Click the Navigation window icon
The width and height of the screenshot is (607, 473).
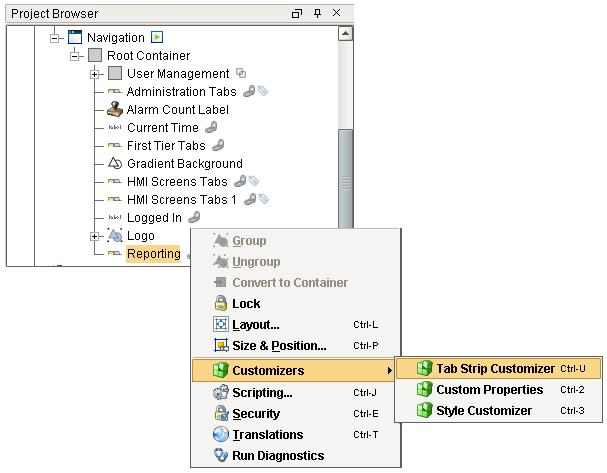[75, 37]
